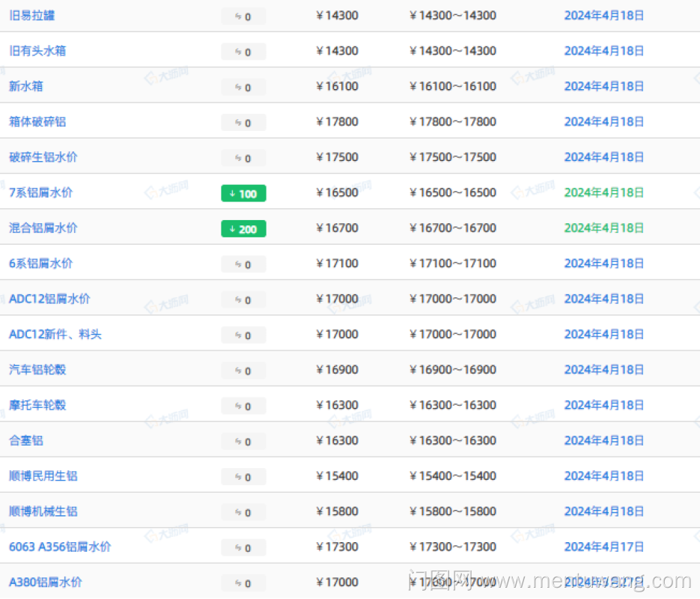Click the 摩托车轮毂 link
The width and height of the screenshot is (700, 599).
(x=37, y=405)
